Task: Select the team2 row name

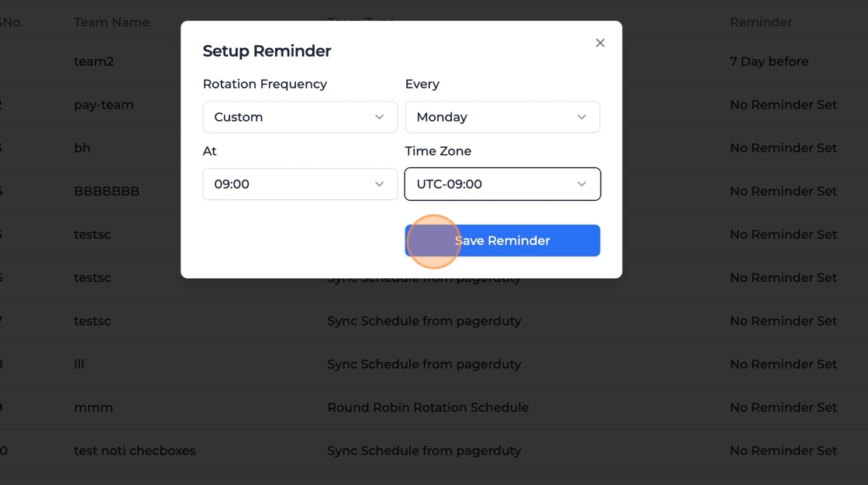Action: coord(94,61)
